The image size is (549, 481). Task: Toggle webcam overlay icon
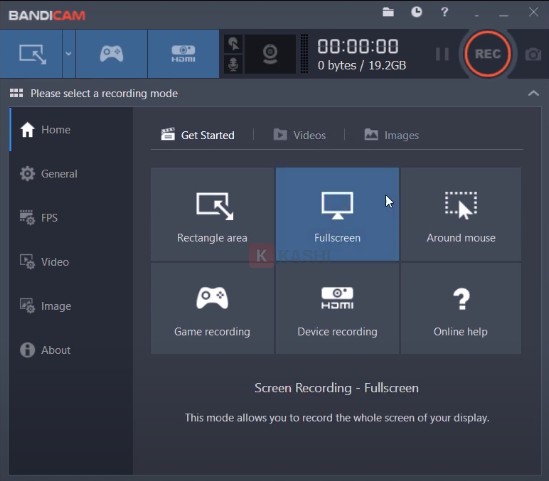click(x=270, y=54)
